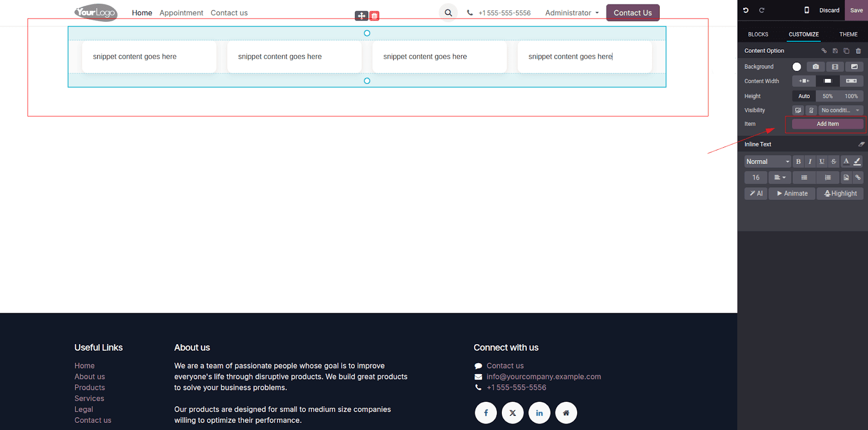Insert media with image icon
This screenshot has width=868, height=430.
tap(846, 178)
